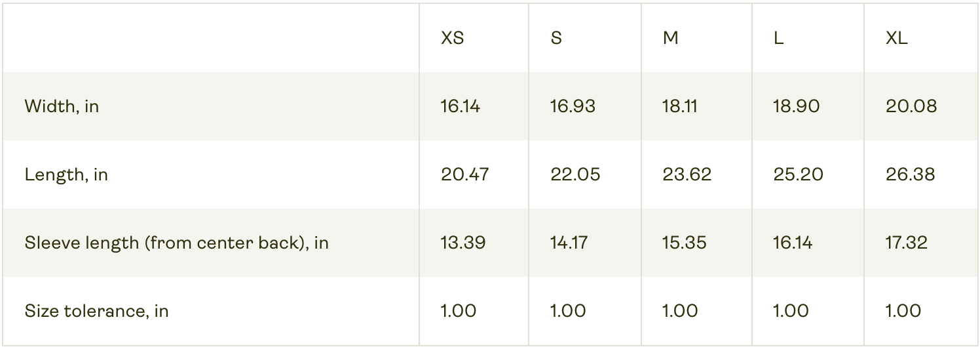Select size tolerance 1.00 under XS
The width and height of the screenshot is (980, 349).
(x=458, y=311)
